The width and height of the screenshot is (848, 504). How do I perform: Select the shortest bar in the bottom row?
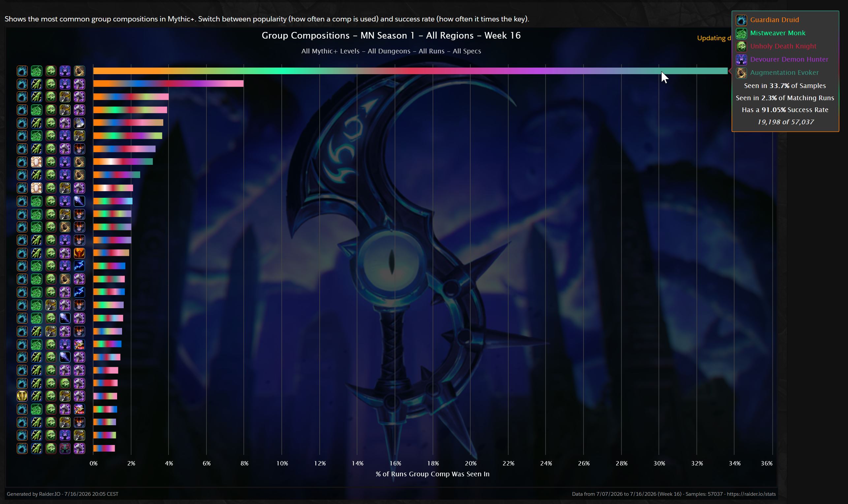click(x=104, y=448)
